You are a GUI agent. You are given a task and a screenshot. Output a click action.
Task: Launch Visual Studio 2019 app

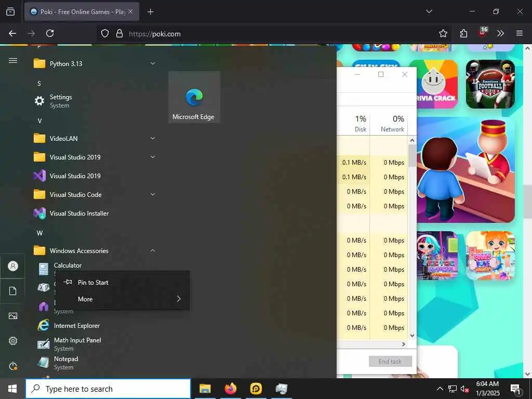(95, 176)
